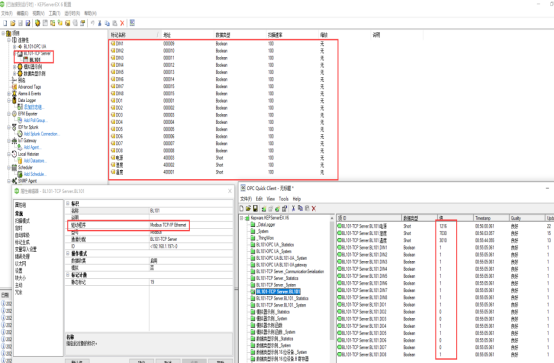Click the Add Schedule... link

[x=35, y=174]
